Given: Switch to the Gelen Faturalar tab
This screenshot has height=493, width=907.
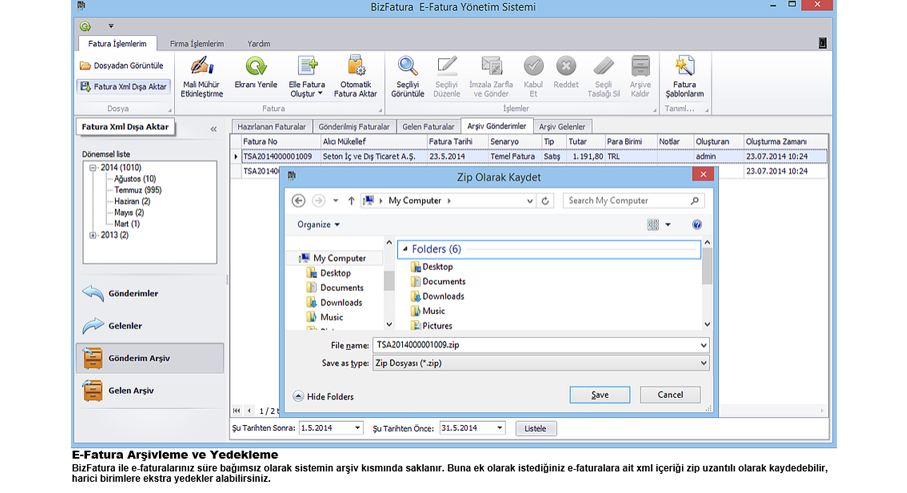Looking at the screenshot, I should click(x=427, y=127).
